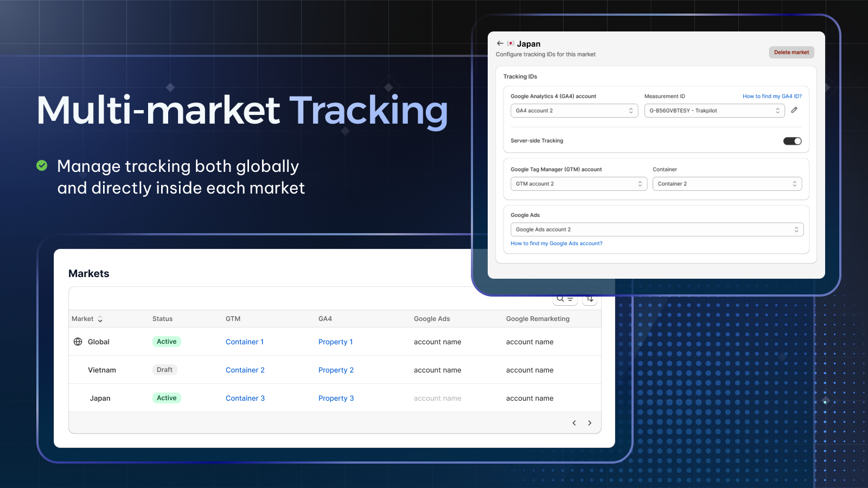Click the Google Remarketing column header
The image size is (868, 488).
coord(538,319)
